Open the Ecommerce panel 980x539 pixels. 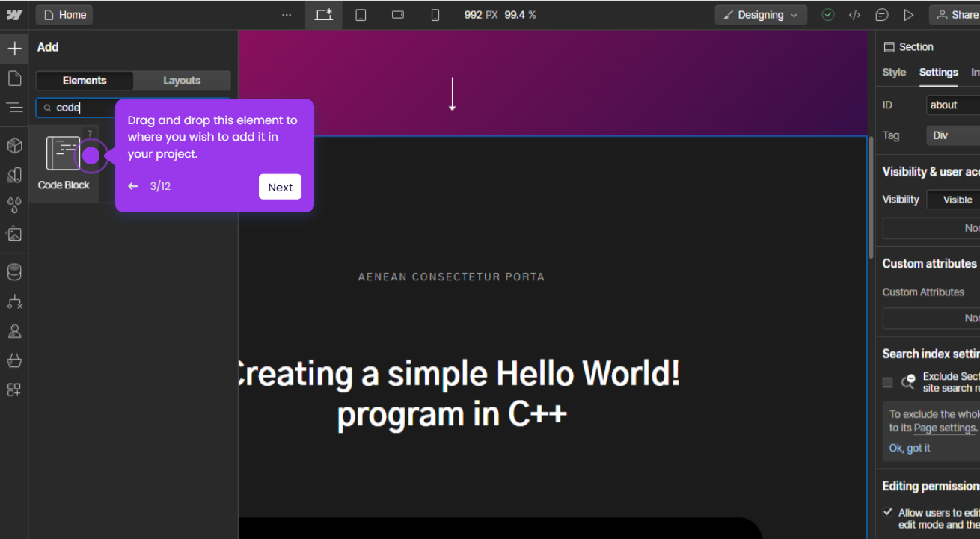click(x=14, y=360)
